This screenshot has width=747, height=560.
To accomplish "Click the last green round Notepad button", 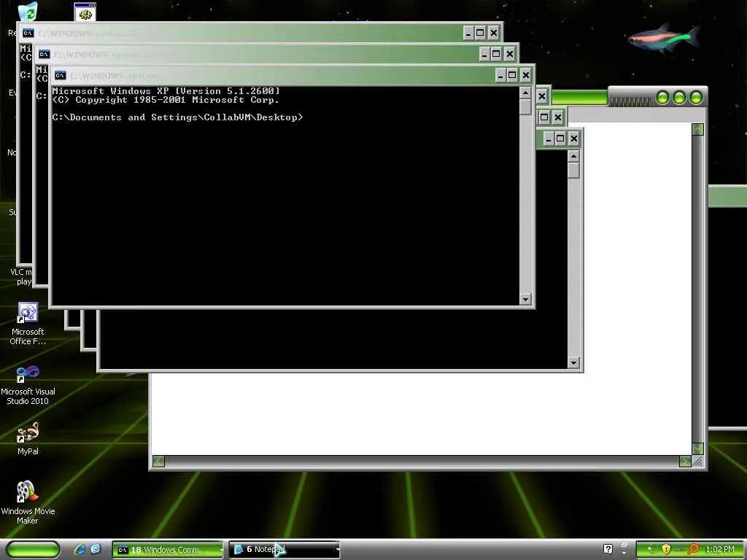I will [695, 98].
